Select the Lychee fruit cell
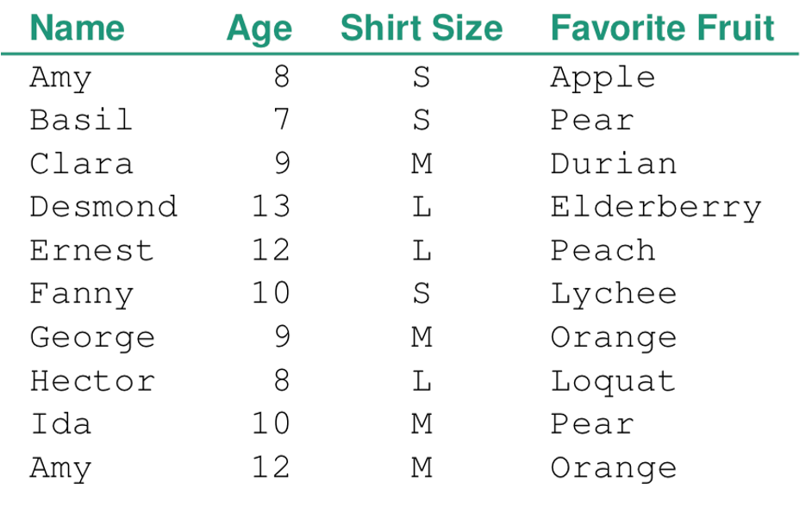Screen dimensions: 812x507 pos(613,294)
